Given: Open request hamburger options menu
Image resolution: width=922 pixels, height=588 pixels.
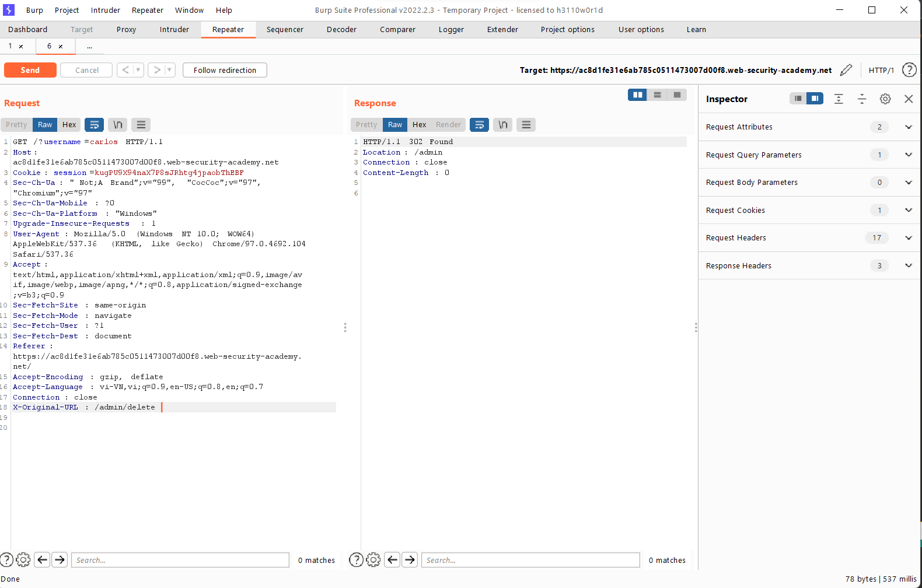Looking at the screenshot, I should click(x=141, y=125).
